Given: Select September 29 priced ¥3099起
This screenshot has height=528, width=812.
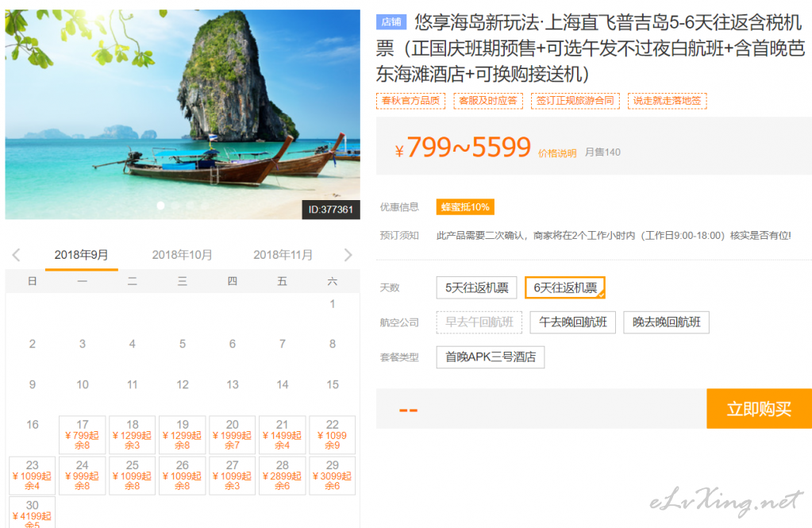Looking at the screenshot, I should 333,475.
